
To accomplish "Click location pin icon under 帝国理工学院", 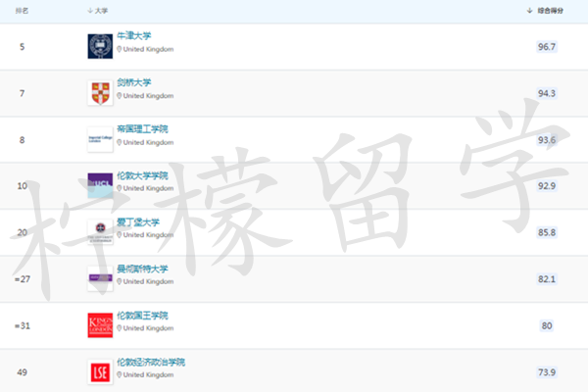I will 120,142.
